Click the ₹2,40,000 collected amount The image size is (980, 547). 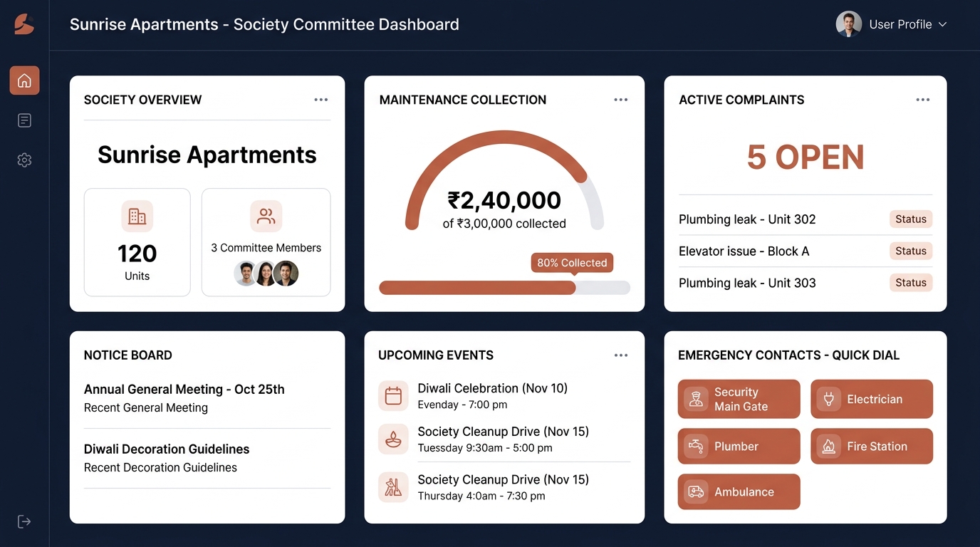click(x=504, y=201)
